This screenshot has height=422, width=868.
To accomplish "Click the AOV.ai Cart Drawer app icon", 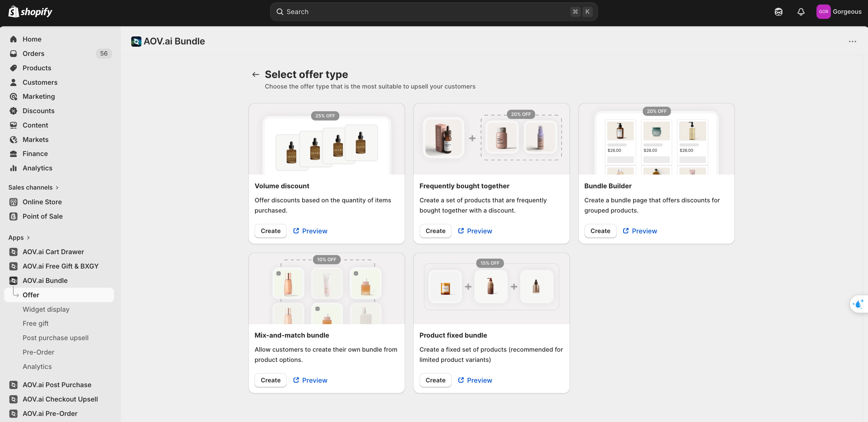I will (x=13, y=252).
